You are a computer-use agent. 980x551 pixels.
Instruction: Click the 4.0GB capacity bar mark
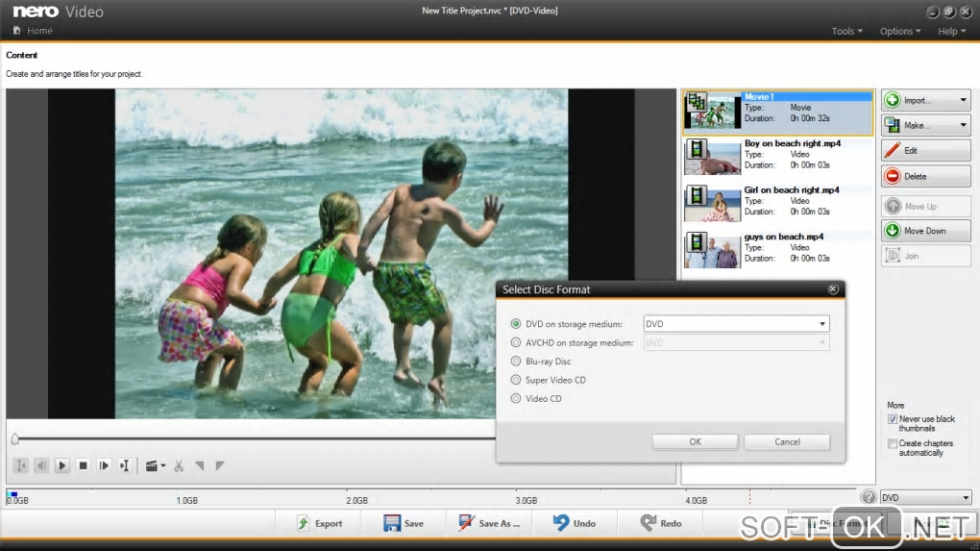697,500
